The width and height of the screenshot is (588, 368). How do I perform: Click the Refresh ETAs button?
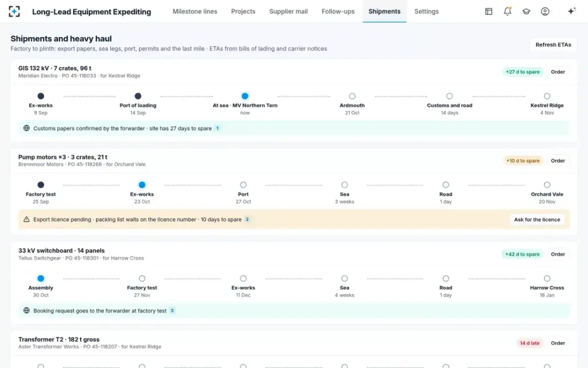(x=553, y=45)
